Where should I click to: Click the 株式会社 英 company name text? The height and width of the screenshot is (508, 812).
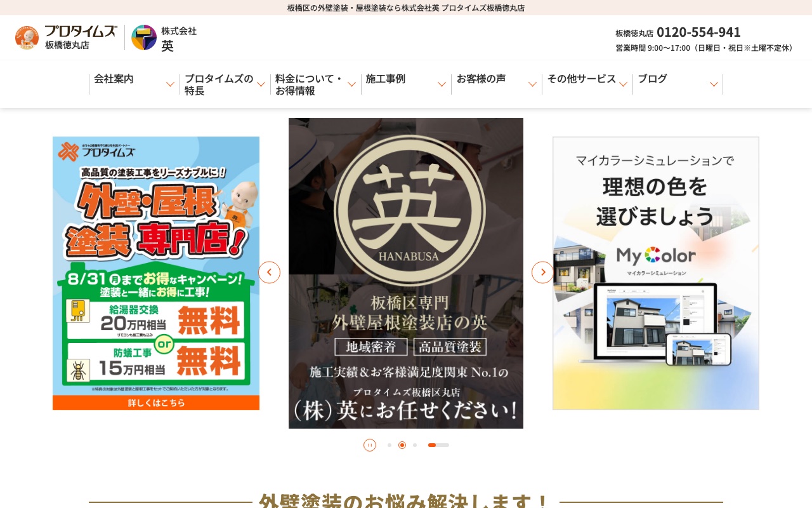(x=179, y=38)
